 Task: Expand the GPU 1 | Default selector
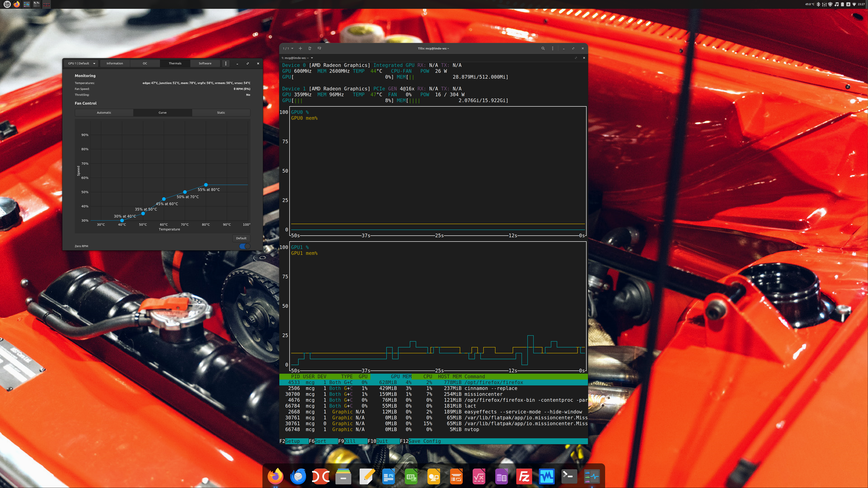[x=82, y=63]
